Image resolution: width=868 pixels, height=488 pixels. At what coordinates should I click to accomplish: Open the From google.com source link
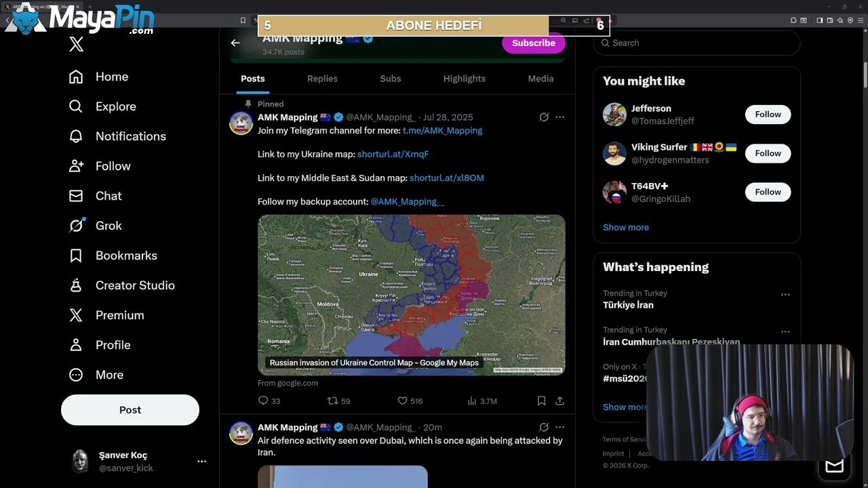pos(288,383)
